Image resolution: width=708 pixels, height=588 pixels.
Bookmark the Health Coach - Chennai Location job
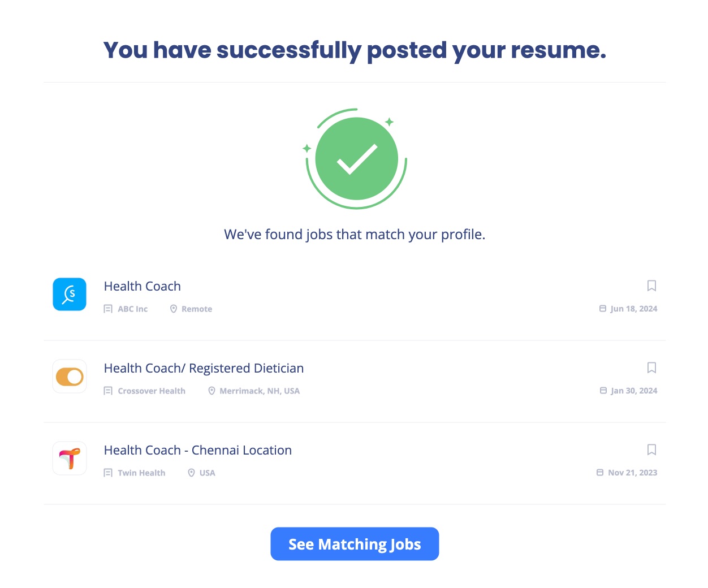point(651,450)
